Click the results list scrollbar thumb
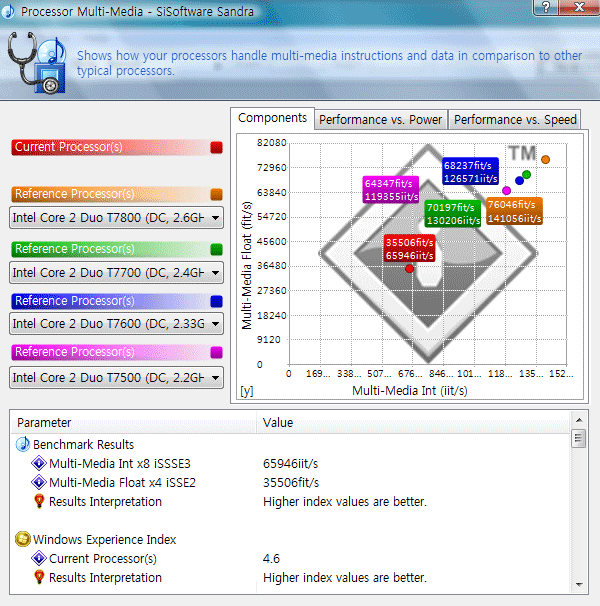600x606 pixels. coord(579,438)
